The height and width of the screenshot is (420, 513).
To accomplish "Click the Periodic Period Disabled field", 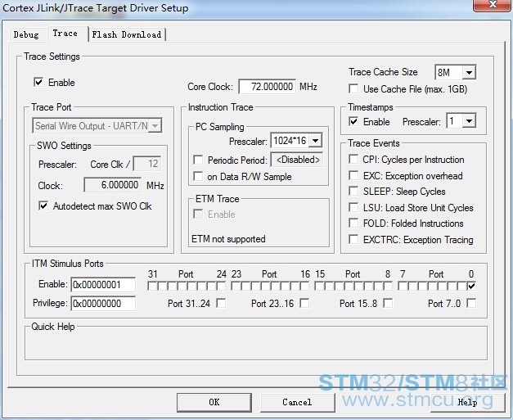I will point(297,160).
